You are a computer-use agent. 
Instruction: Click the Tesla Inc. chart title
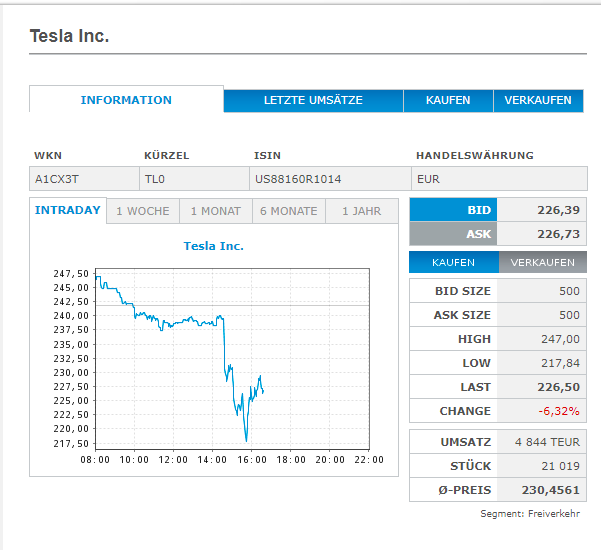click(214, 246)
